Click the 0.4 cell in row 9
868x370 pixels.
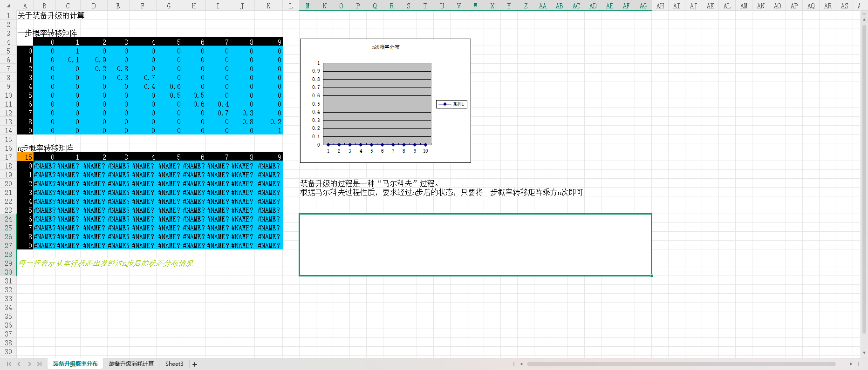point(143,86)
